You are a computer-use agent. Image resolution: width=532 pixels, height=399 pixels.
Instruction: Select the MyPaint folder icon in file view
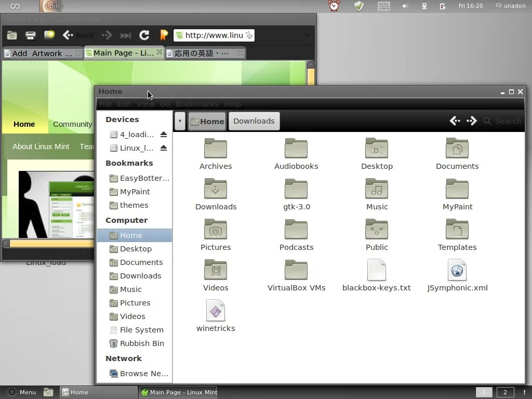tap(457, 189)
